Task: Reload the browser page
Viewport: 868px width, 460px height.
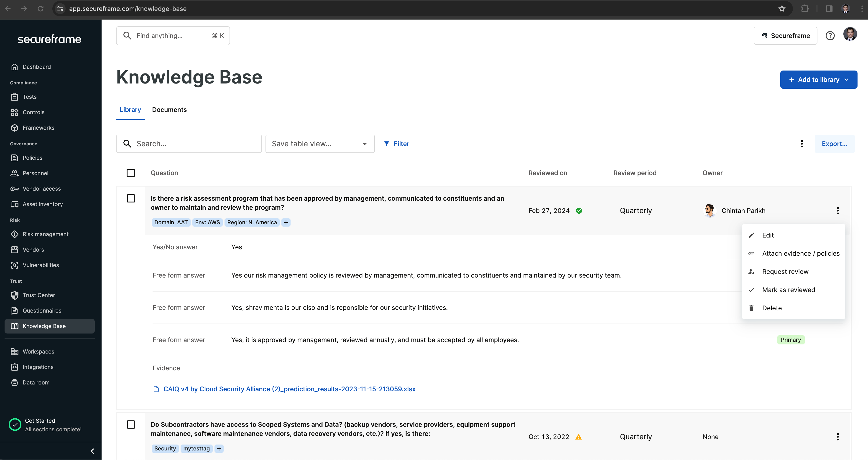Action: point(41,9)
